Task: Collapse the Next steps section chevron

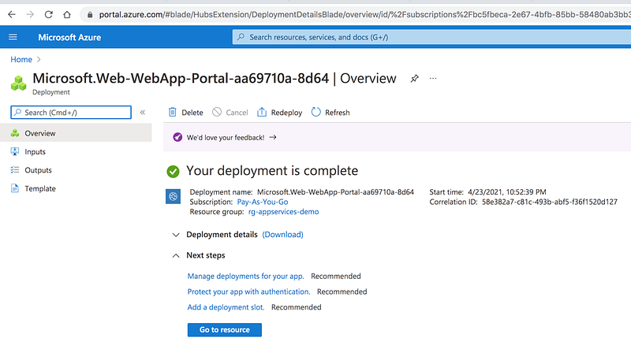Action: click(176, 255)
